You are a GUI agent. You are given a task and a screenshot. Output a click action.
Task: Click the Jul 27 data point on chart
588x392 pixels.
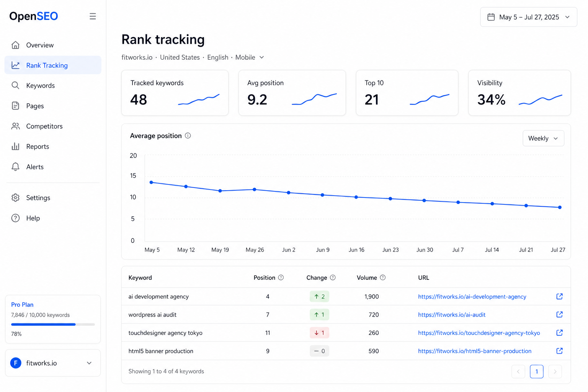560,207
